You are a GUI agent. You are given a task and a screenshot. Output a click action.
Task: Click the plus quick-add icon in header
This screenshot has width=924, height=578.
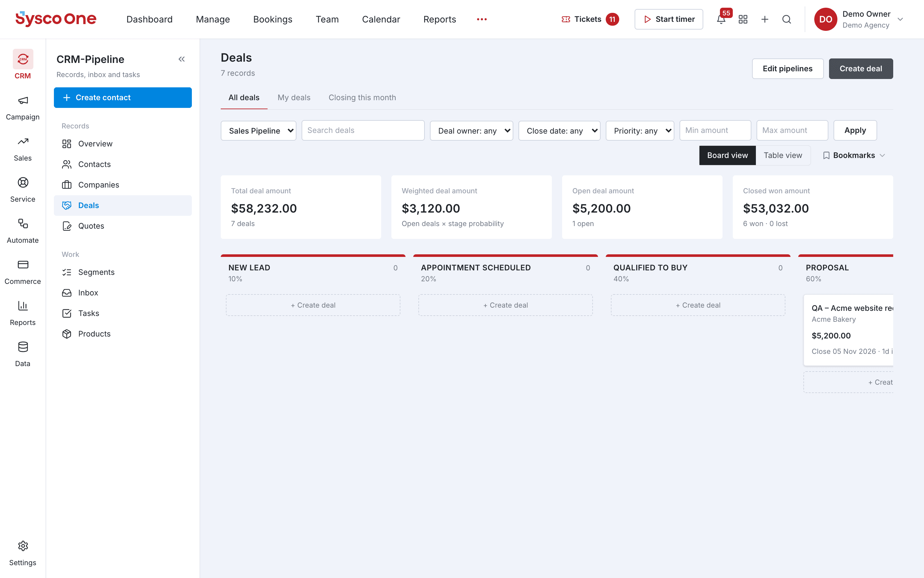tap(765, 19)
